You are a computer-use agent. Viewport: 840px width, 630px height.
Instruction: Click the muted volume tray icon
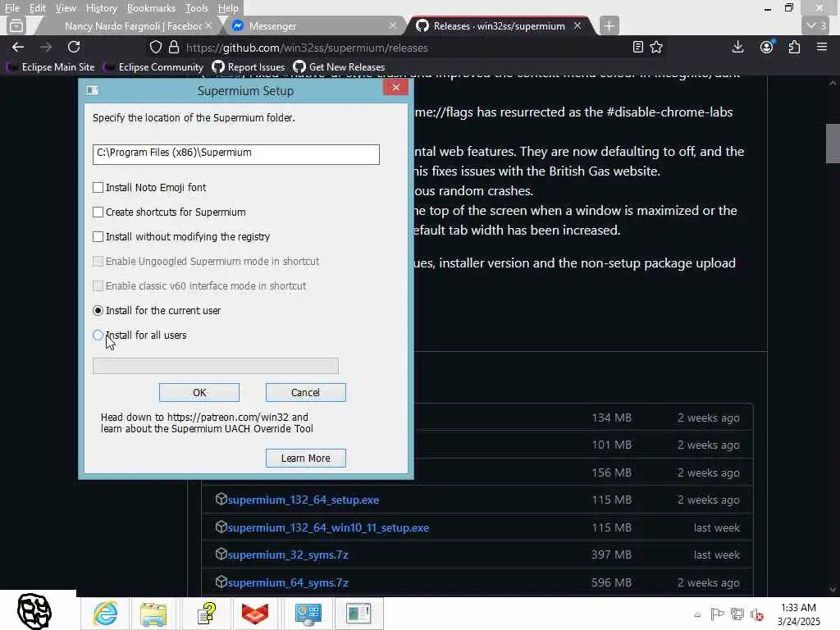(756, 614)
